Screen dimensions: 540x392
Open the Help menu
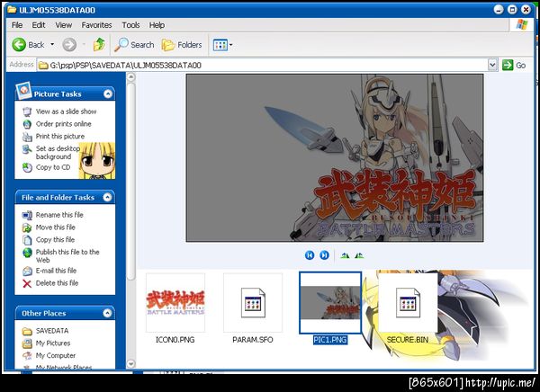point(157,25)
